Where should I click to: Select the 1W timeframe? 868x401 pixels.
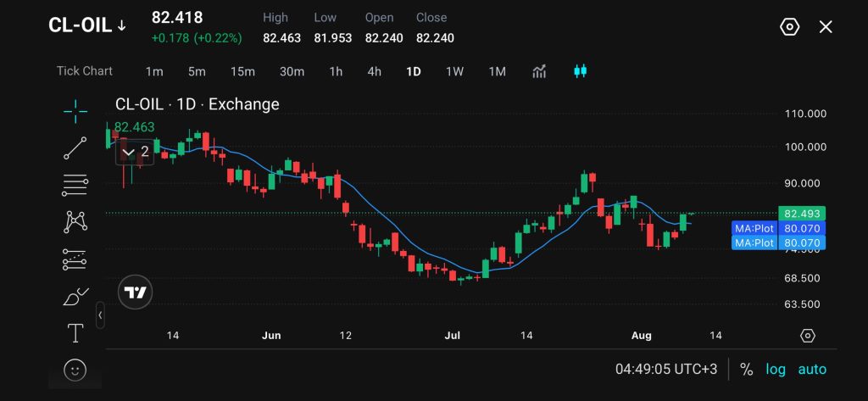(454, 71)
